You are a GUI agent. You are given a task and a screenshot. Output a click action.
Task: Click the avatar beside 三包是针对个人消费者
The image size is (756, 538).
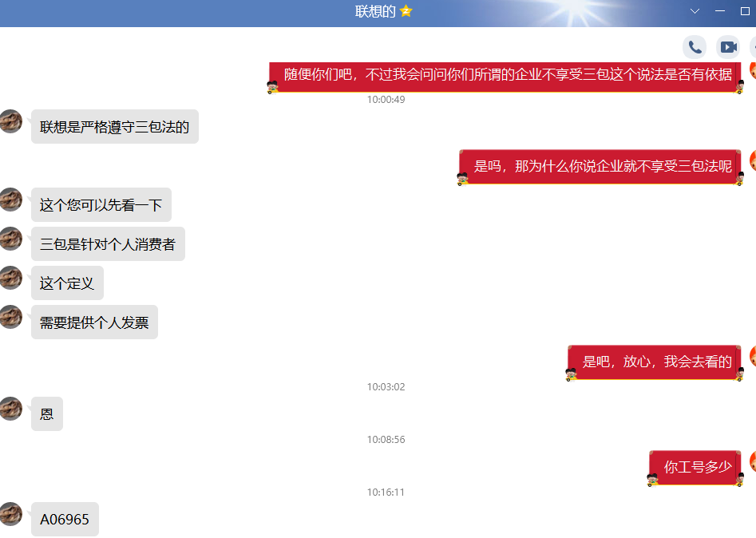pyautogui.click(x=10, y=239)
